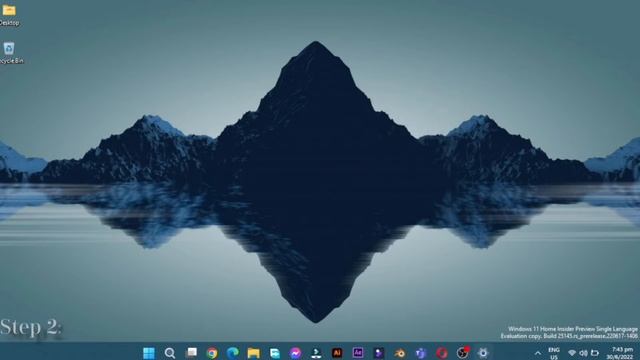Open dark purple app beside After Effects
Viewport: 640px width, 360px height.
click(379, 353)
